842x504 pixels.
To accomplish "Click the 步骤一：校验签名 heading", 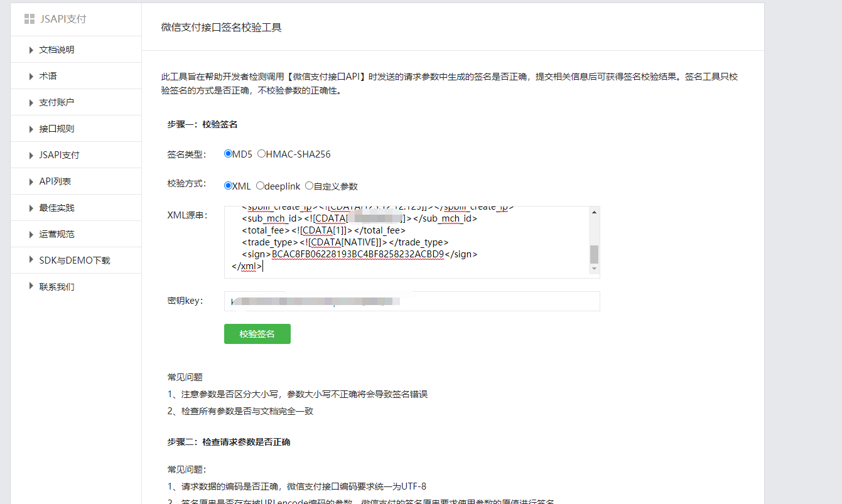I will [x=202, y=124].
